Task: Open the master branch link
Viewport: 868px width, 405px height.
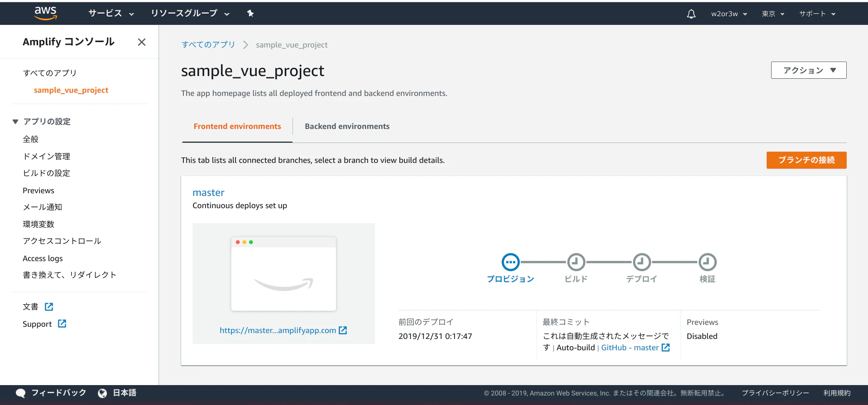Action: tap(208, 192)
